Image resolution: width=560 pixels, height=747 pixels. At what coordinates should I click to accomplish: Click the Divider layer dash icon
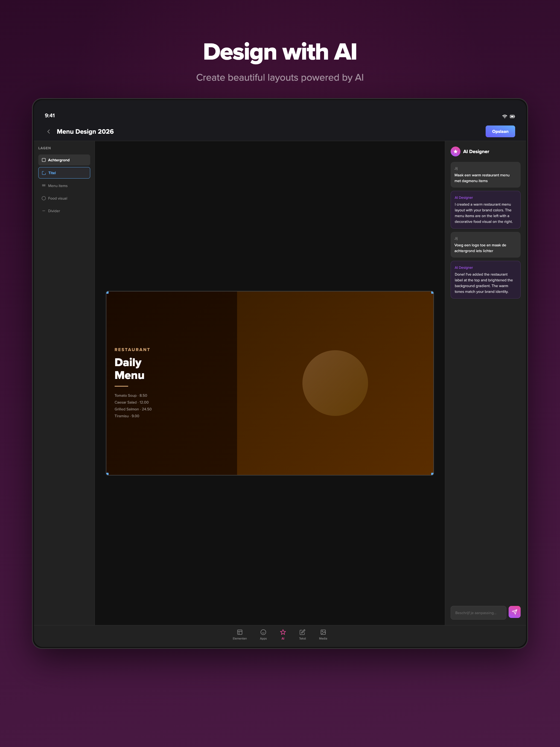click(43, 211)
